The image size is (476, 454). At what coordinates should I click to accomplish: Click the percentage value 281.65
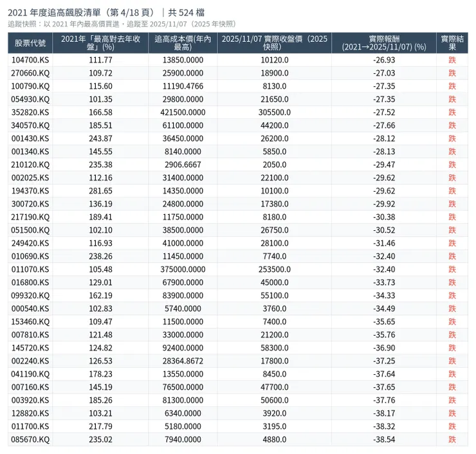click(100, 191)
